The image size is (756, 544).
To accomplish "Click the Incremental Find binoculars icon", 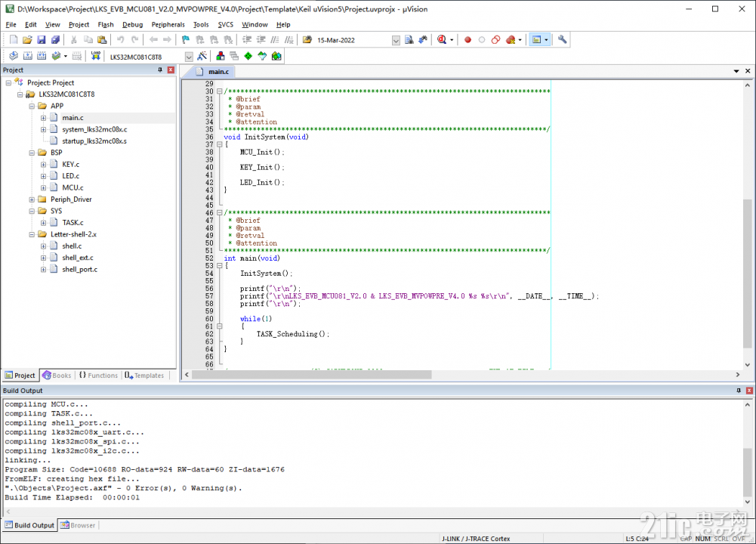I will [423, 40].
